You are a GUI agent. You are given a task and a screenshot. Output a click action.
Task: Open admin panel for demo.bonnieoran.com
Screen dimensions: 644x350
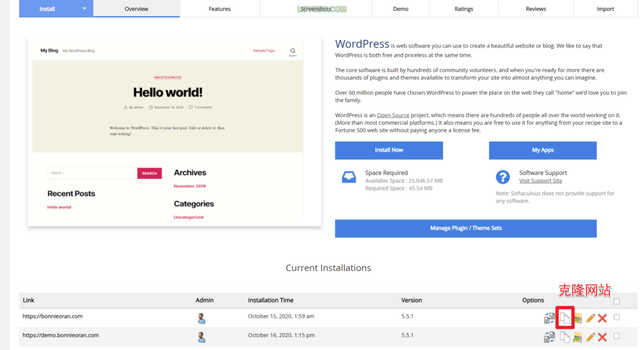201,337
